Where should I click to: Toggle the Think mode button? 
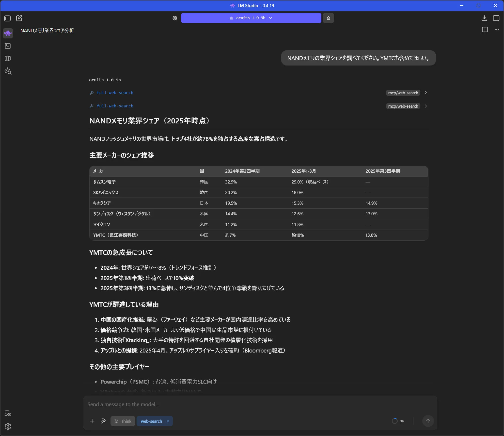[x=123, y=421]
